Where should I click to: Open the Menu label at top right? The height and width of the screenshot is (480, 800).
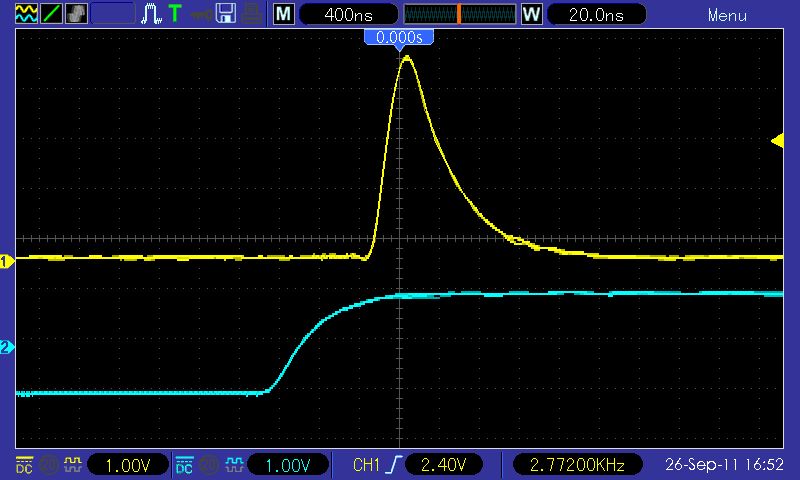[727, 15]
